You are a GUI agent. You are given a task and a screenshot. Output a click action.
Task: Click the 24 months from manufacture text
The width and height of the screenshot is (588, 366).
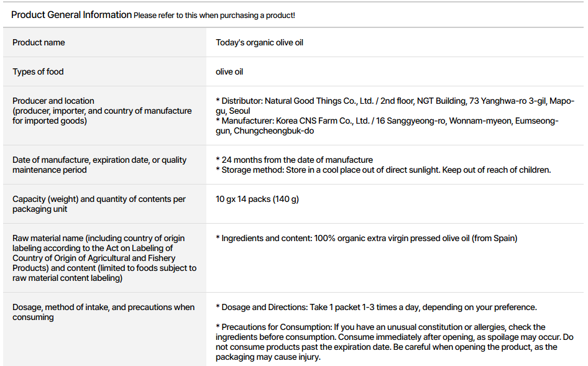[294, 160]
